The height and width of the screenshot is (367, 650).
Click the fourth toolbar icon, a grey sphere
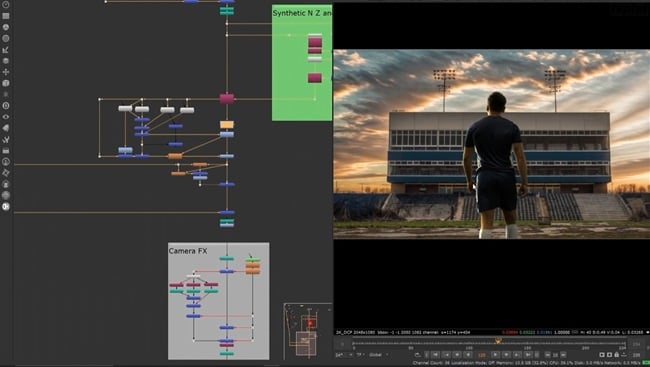click(6, 38)
